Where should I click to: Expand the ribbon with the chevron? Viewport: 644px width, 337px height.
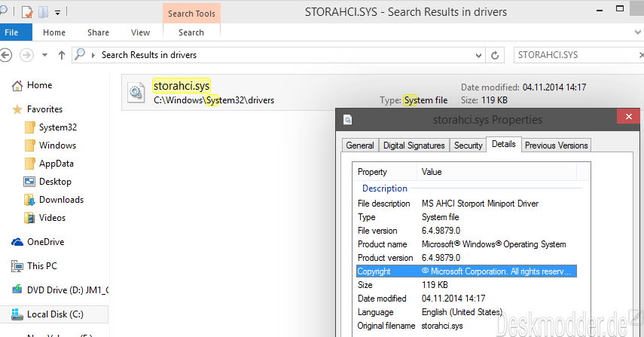tap(638, 32)
